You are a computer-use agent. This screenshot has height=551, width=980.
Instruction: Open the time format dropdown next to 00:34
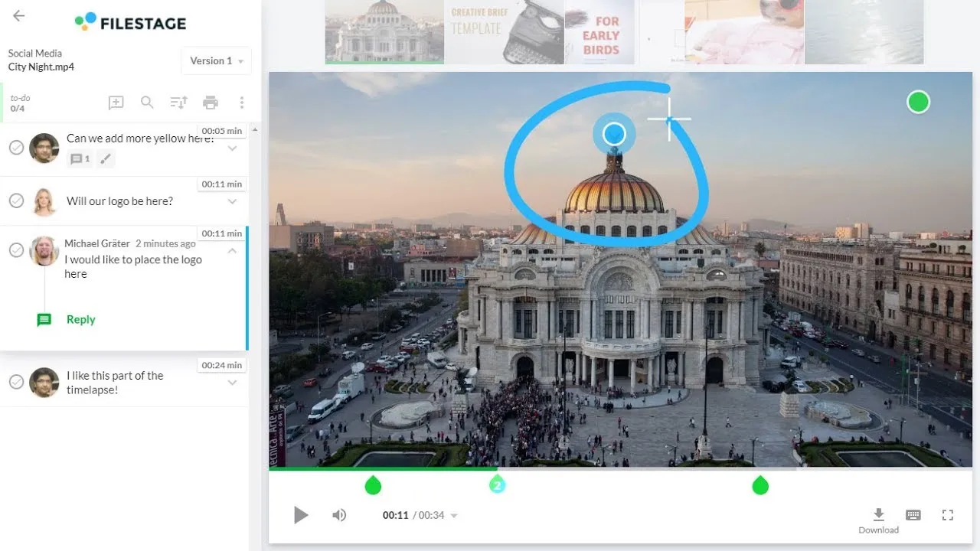(x=454, y=516)
